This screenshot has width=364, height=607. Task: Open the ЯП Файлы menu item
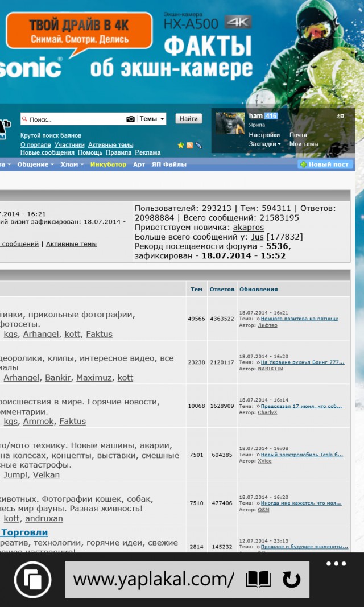(169, 164)
